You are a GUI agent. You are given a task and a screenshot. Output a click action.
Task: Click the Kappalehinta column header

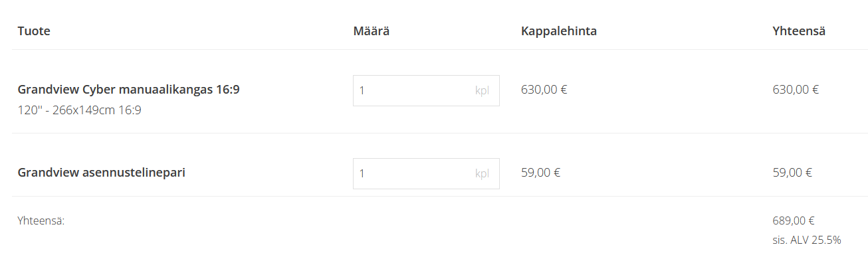click(x=558, y=31)
